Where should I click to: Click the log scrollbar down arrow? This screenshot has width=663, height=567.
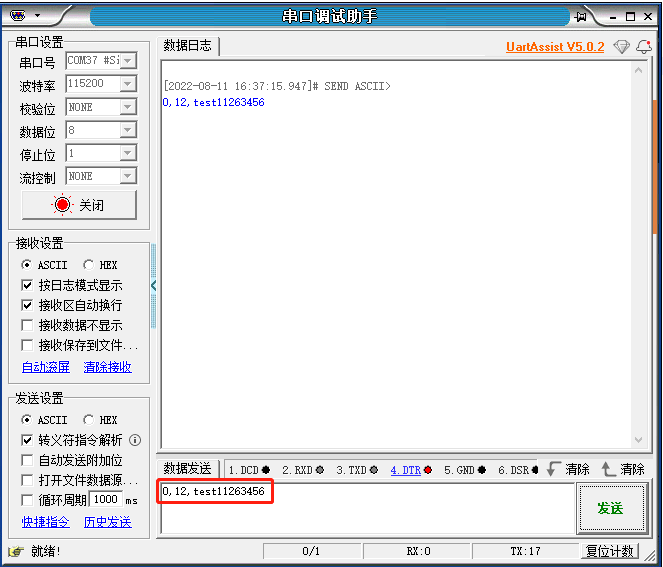pyautogui.click(x=638, y=440)
